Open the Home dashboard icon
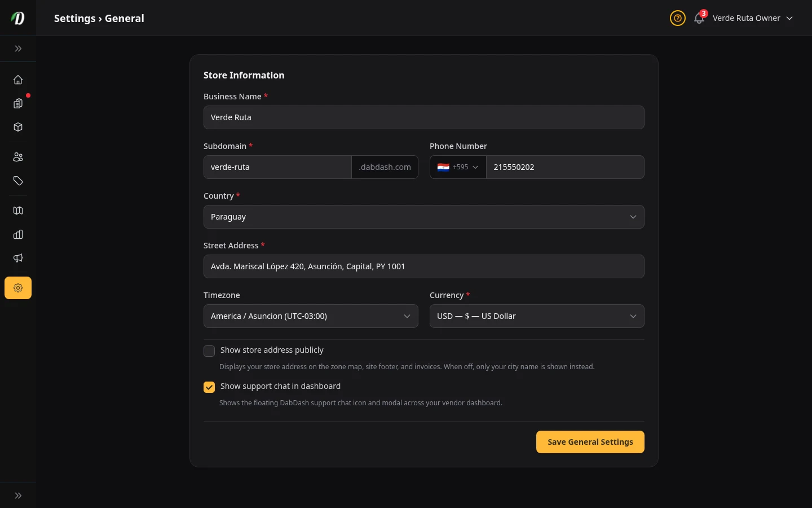 18,80
